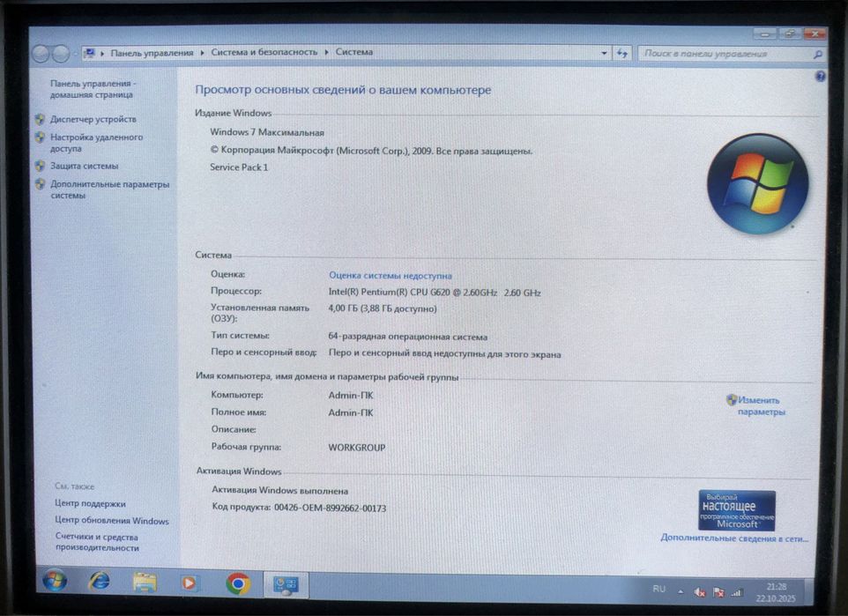Open Настройка удаленного доступа link
848x616 pixels.
pyautogui.click(x=96, y=142)
